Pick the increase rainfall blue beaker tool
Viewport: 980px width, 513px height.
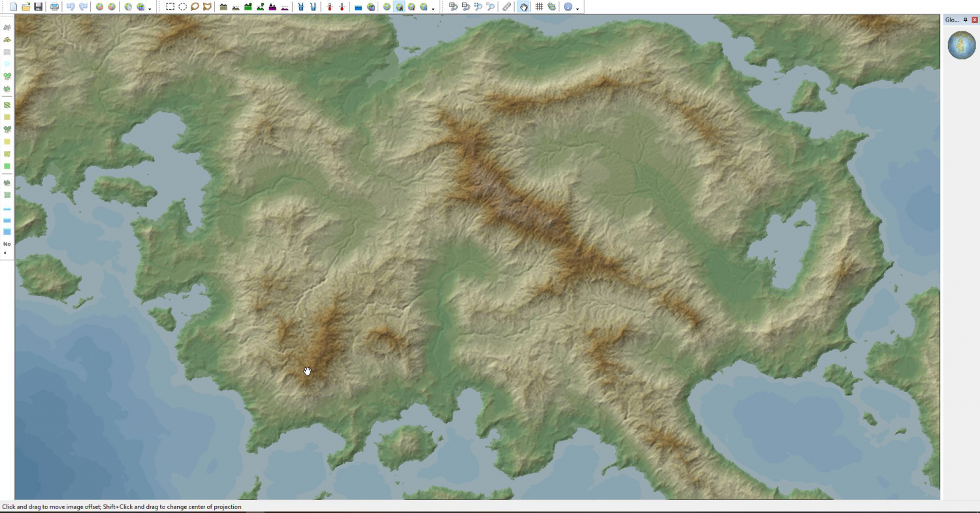point(301,7)
